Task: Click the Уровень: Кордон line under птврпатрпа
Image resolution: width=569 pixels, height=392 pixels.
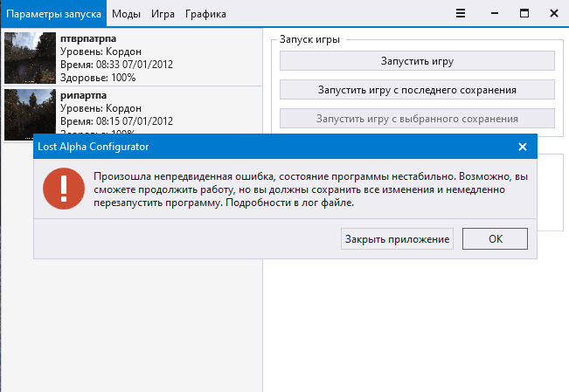Action: point(101,52)
